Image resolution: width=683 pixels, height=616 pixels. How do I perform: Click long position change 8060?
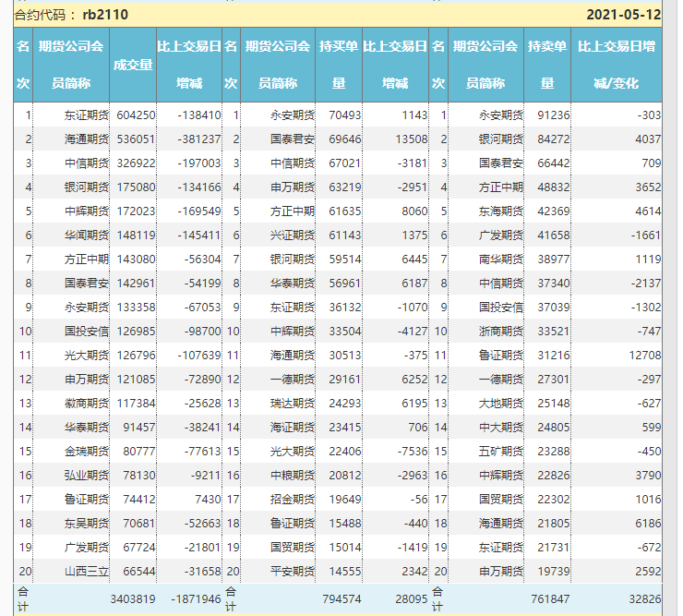(x=414, y=211)
